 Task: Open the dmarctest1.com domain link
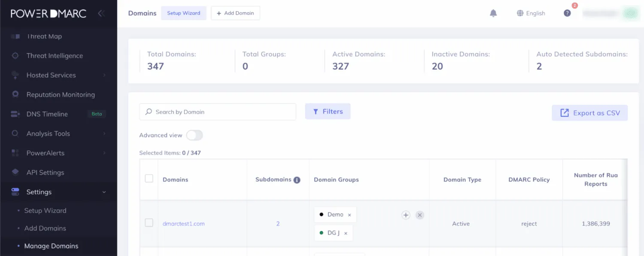[x=184, y=224]
